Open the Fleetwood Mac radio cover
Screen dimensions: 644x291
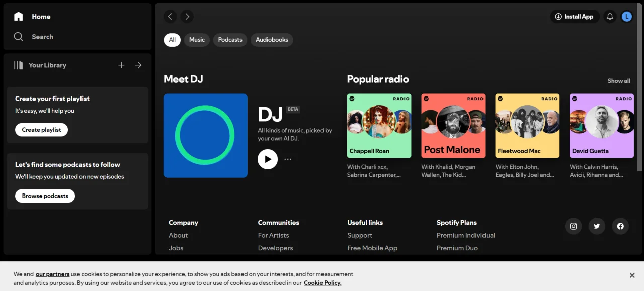coord(527,126)
